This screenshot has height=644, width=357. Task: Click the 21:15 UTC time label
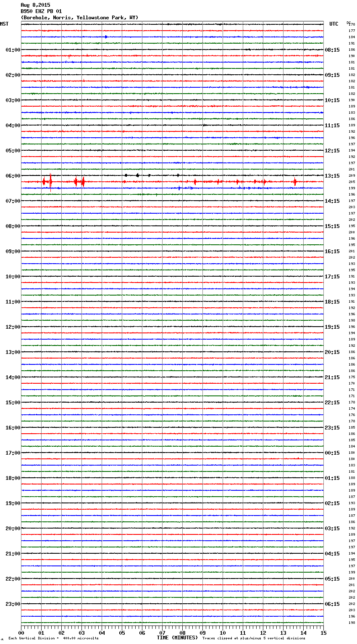332,377
